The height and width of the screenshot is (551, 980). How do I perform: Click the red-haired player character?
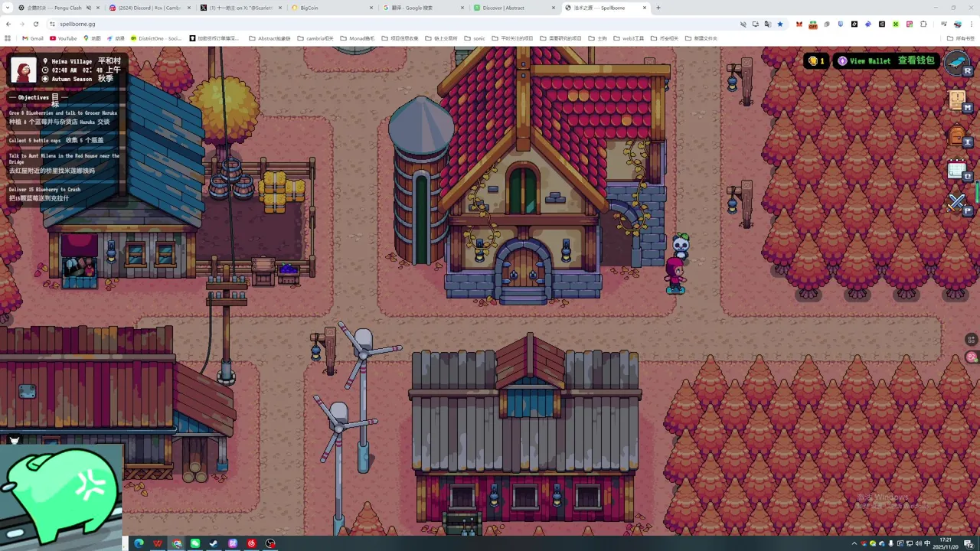click(x=675, y=275)
